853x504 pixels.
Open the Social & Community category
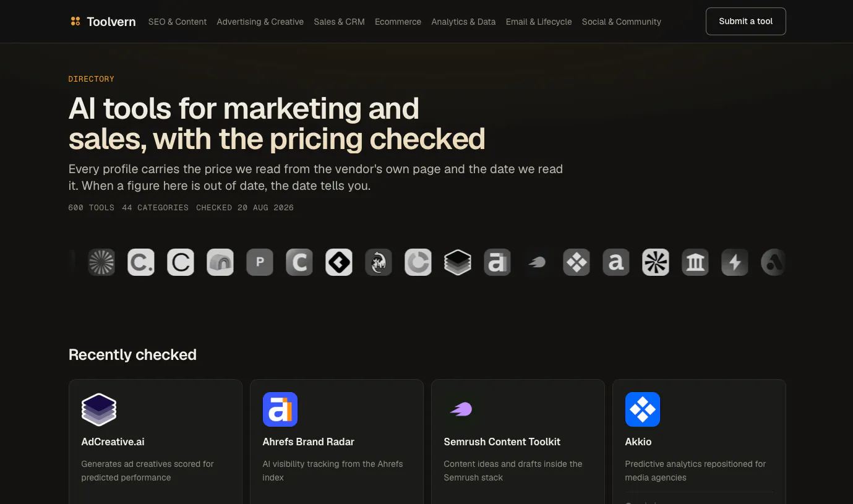pos(622,22)
